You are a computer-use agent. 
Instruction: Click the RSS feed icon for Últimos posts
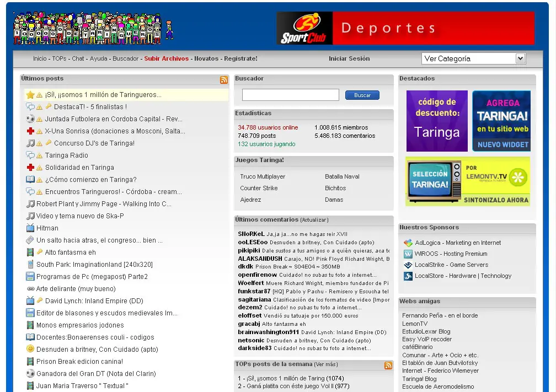224,80
